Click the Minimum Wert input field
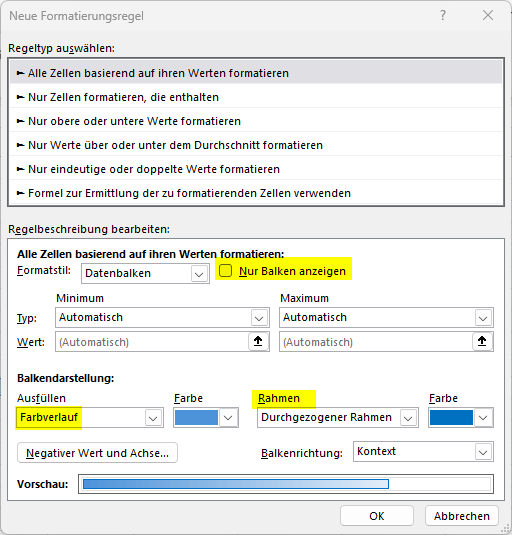Screen dimensions: 512x535 point(152,342)
